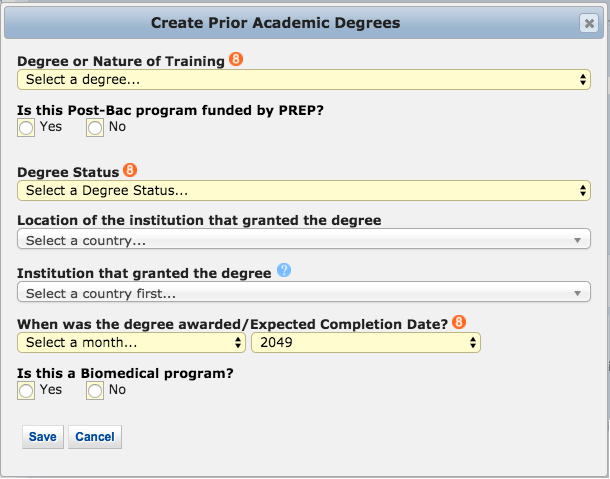The width and height of the screenshot is (610, 479).
Task: Expand the Select a country dropdown
Action: (x=303, y=240)
